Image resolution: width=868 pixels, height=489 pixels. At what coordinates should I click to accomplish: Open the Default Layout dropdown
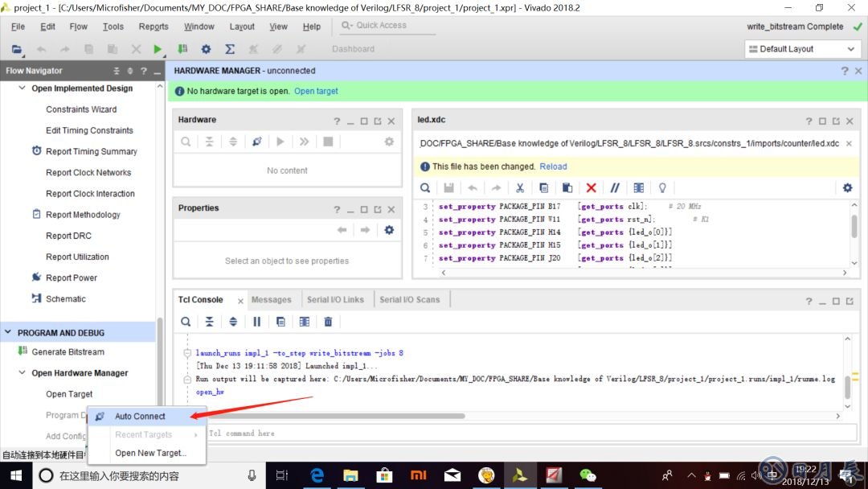802,49
